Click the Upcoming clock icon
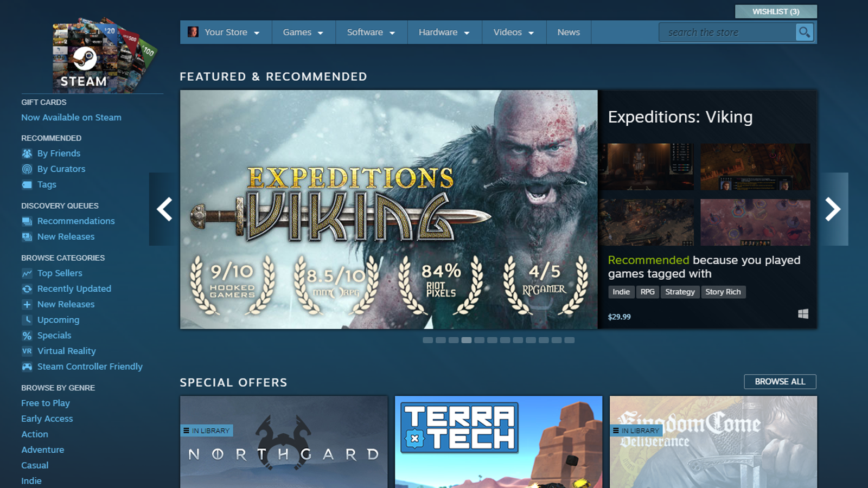Screen dimensions: 868x488 click(x=27, y=320)
